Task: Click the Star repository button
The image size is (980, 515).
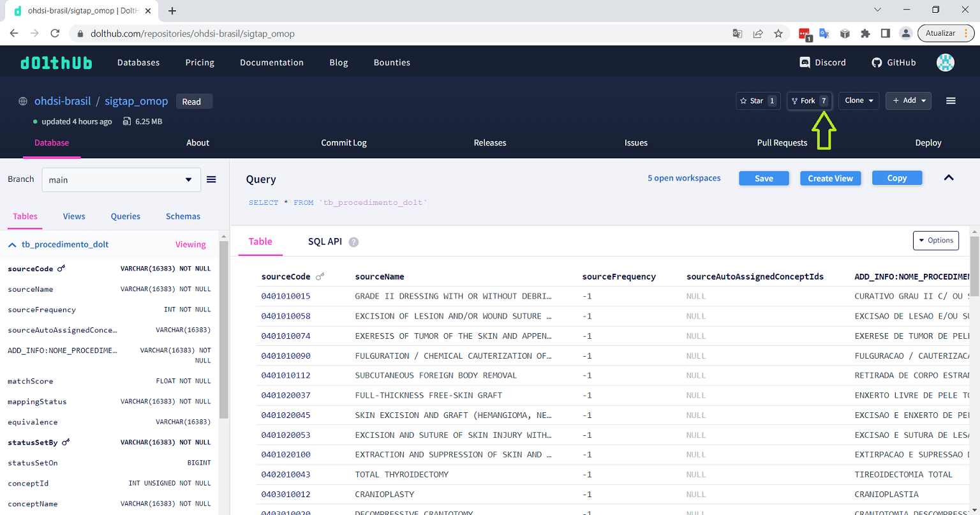Action: tap(758, 101)
